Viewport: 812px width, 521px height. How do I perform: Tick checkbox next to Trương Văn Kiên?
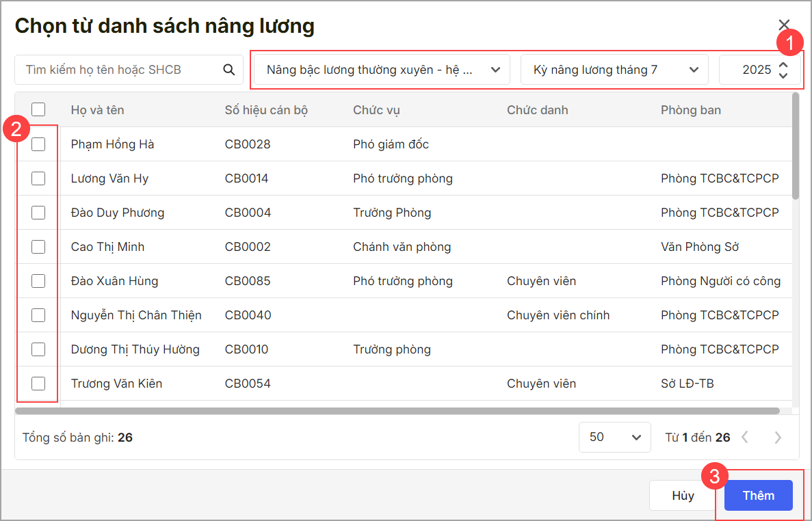coord(38,384)
